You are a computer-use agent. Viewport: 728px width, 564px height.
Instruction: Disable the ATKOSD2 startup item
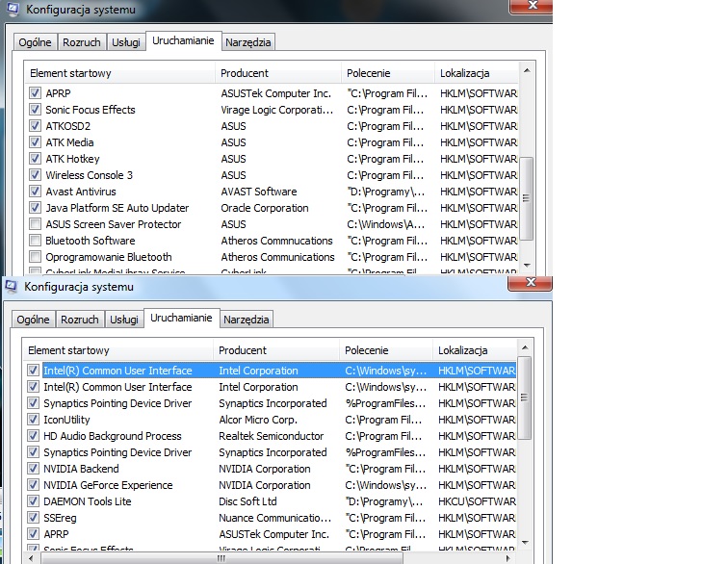35,126
